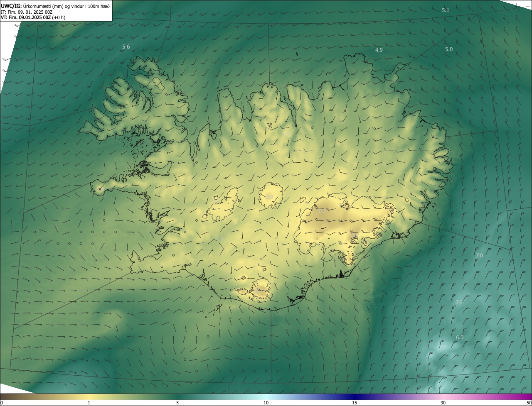Screen dimensions: 532x406
Task: Click the 5.0 value label in the northeast
Action: 449,49
